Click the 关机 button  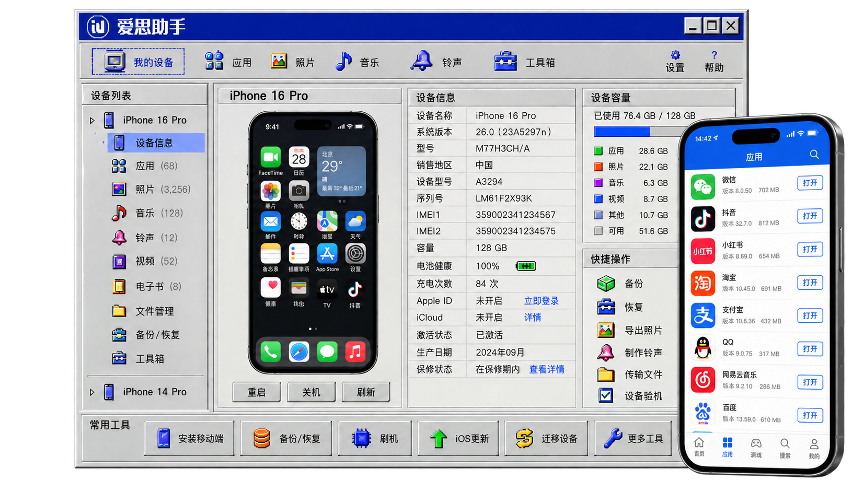pyautogui.click(x=311, y=392)
